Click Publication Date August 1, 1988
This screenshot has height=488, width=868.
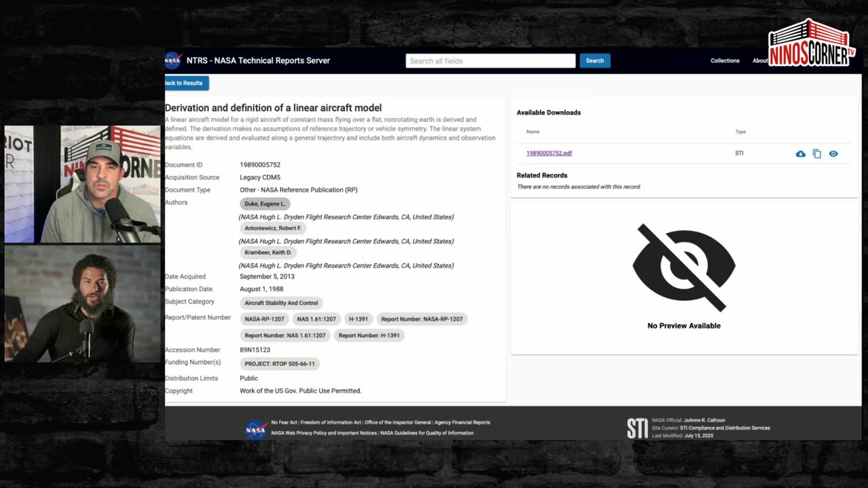pyautogui.click(x=262, y=289)
